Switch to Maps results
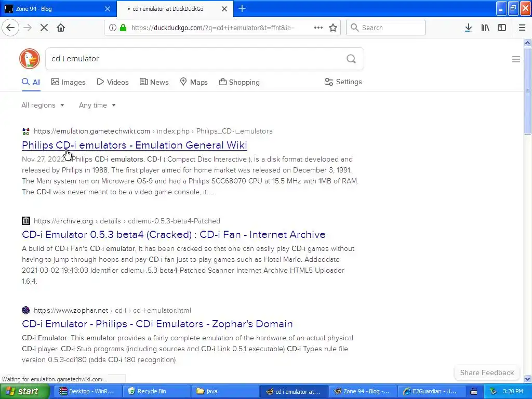Screen dimensions: 532x399 pyautogui.click(x=194, y=82)
